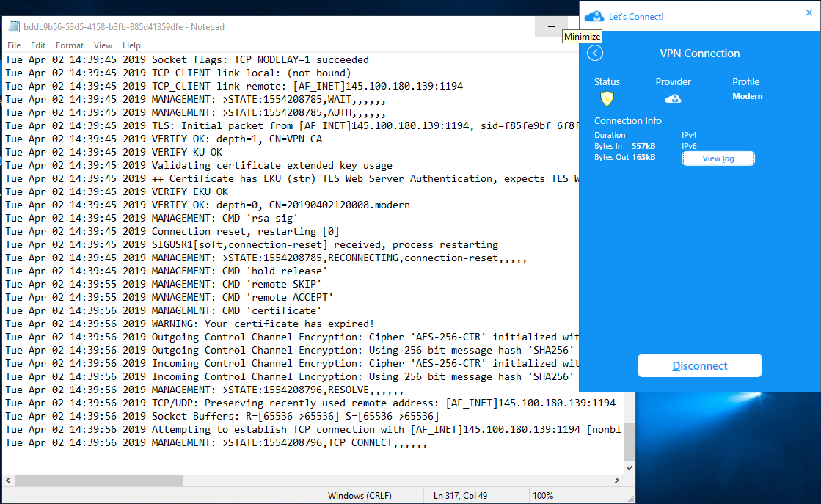Click the Status shield icon

point(606,98)
